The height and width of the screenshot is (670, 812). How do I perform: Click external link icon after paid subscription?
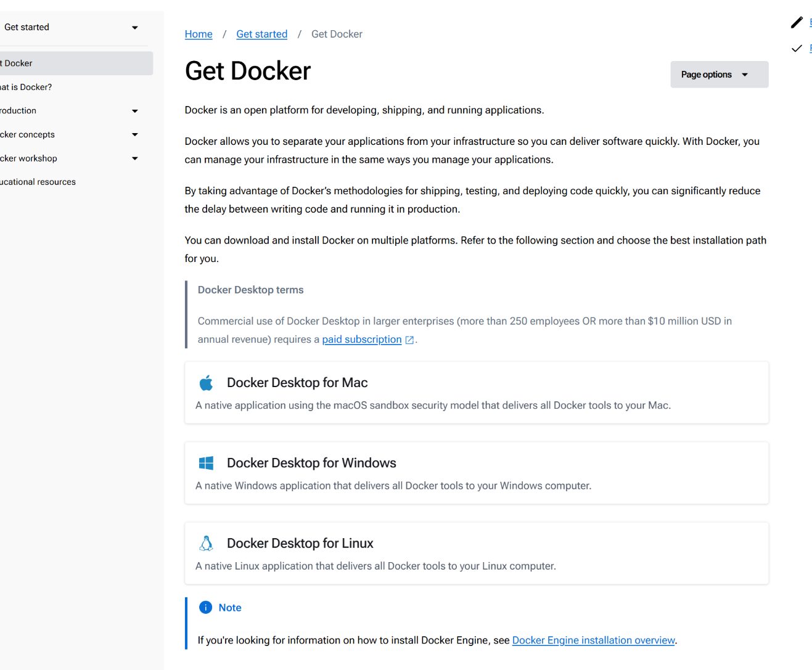409,340
